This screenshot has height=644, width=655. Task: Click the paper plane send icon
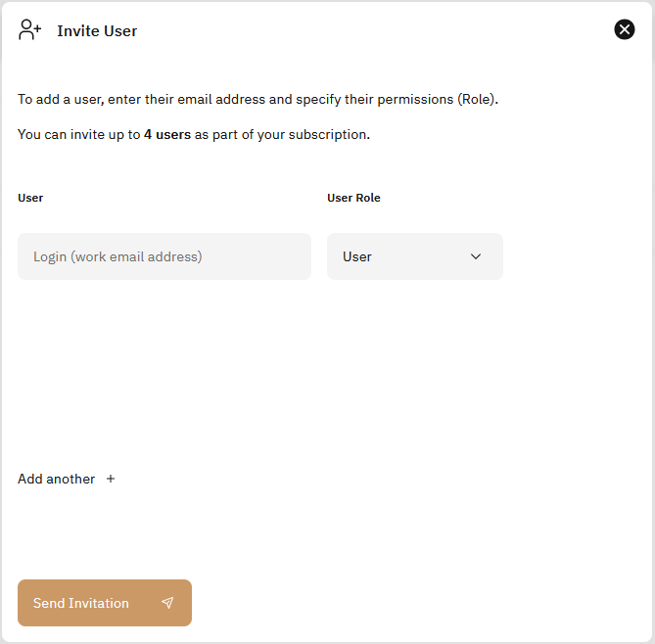coord(167,603)
